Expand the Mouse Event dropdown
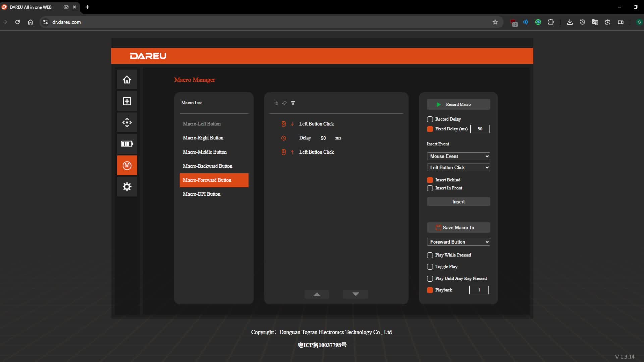The width and height of the screenshot is (644, 362). [x=458, y=156]
